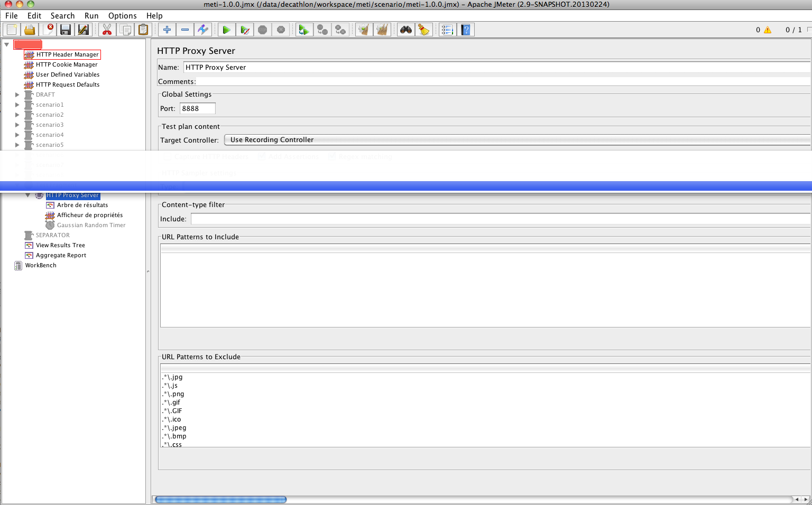Open the Options menu
This screenshot has height=505, width=812.
[x=122, y=16]
